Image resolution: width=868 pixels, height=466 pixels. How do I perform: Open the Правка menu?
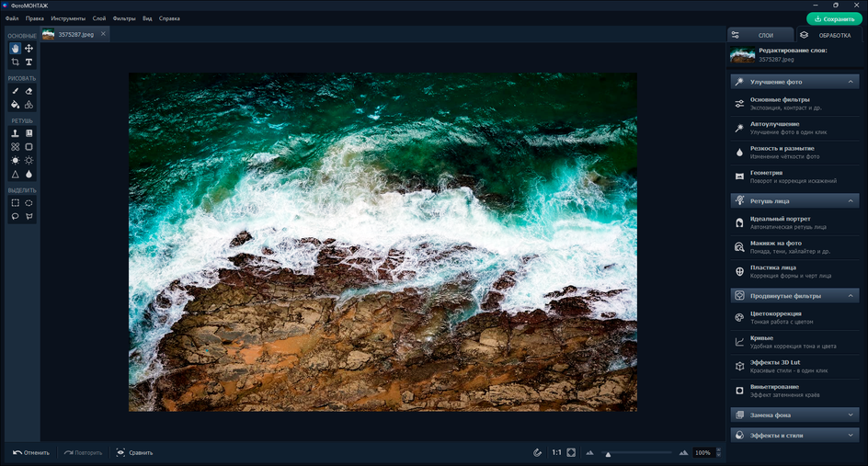pyautogui.click(x=34, y=18)
